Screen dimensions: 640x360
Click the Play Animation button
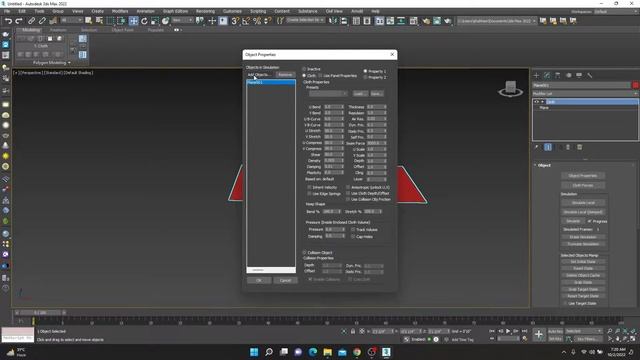point(508,331)
